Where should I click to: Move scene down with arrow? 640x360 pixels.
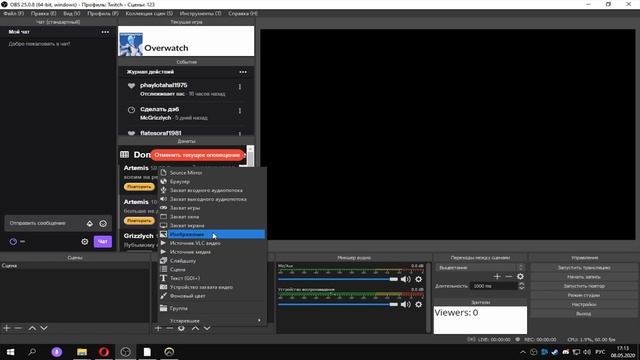tap(44, 328)
